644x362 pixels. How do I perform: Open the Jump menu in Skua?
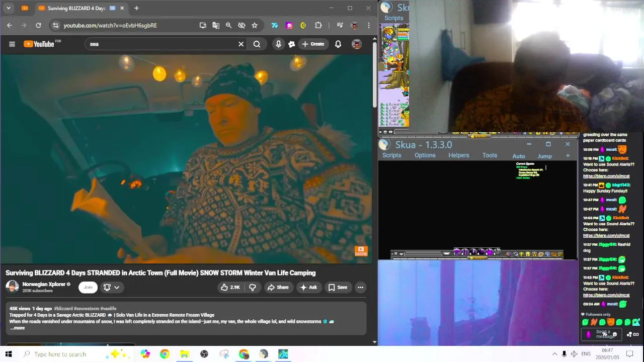[x=544, y=156]
